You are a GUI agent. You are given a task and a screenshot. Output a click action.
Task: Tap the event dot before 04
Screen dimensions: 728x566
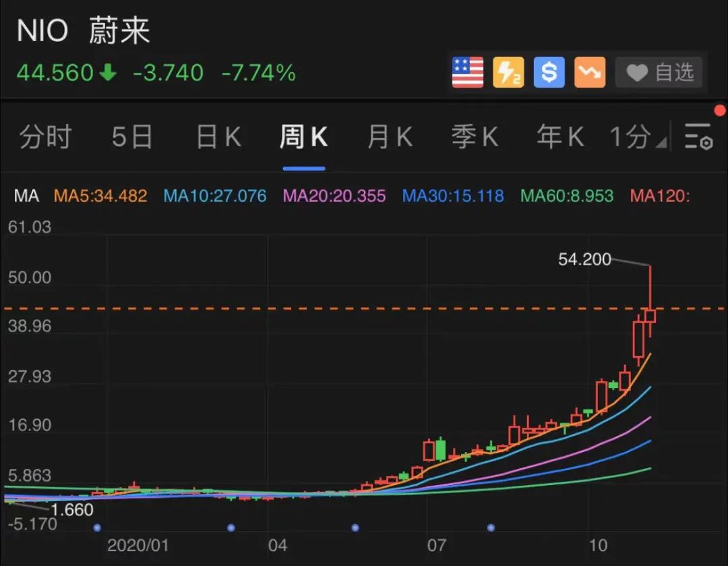pyautogui.click(x=231, y=528)
